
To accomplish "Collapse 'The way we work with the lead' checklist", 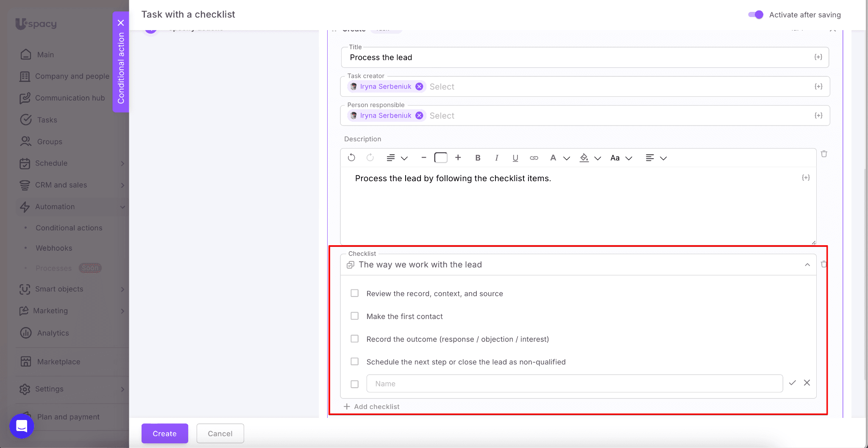I will point(807,265).
